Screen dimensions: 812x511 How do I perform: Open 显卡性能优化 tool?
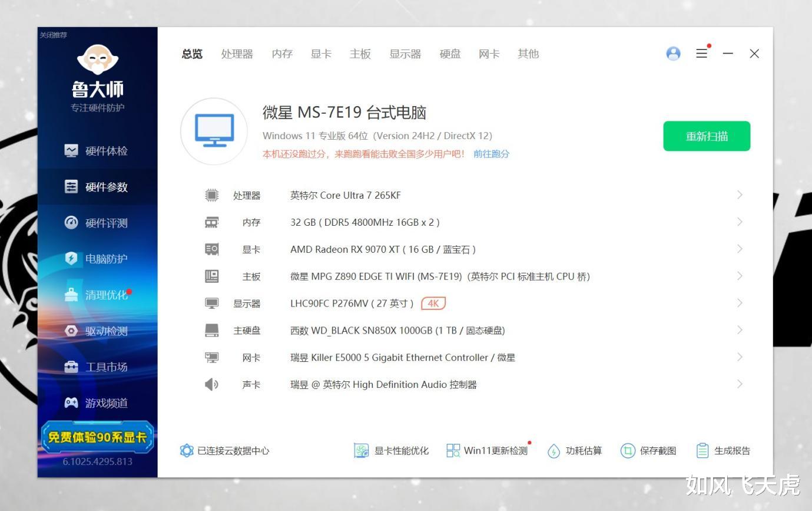(x=391, y=451)
